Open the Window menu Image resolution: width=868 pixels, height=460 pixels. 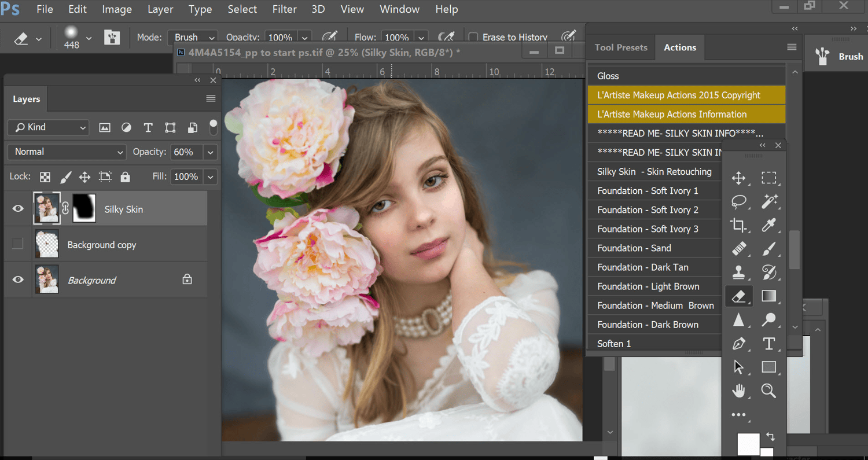399,9
